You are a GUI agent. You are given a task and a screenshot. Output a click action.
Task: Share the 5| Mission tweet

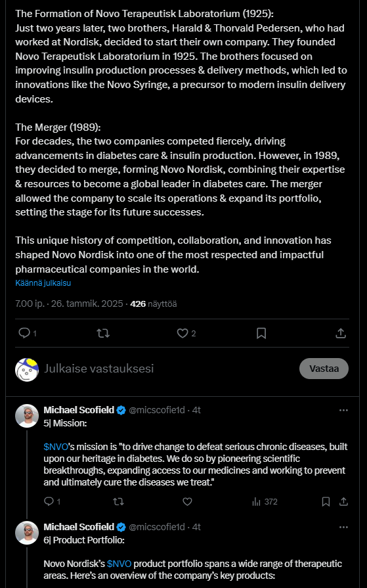(343, 501)
